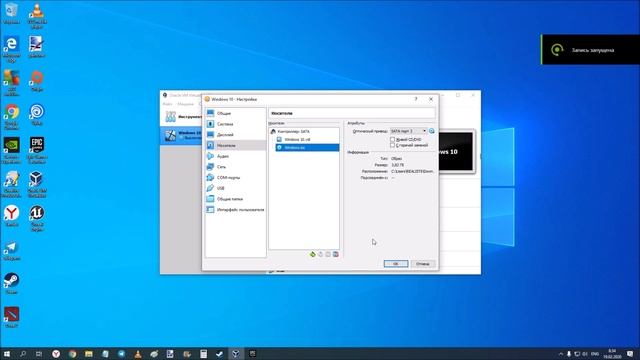
Task: Open the Файл menu in VirtualBox Manager
Action: pyautogui.click(x=168, y=104)
